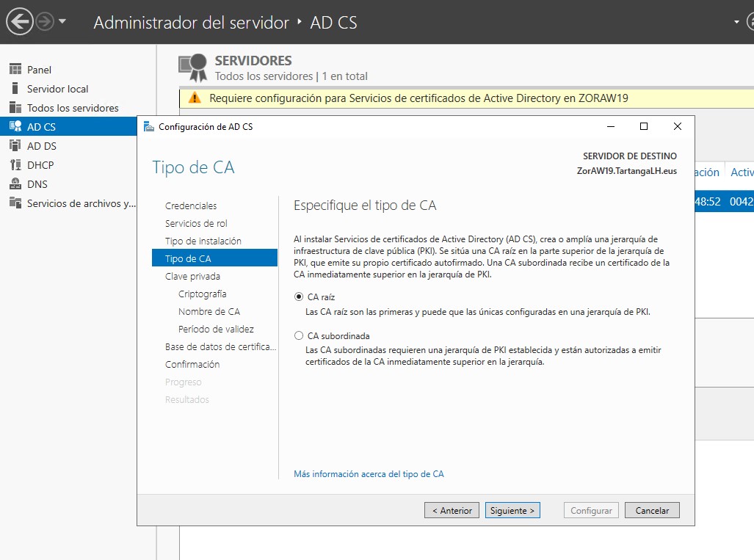
Task: Click the DNS icon in sidebar
Action: click(x=15, y=184)
